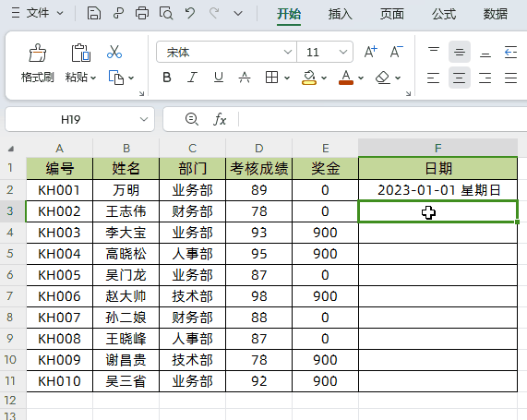Screen dimensions: 527x420
Task: Click the Eraser clear icon
Action: coord(382,78)
